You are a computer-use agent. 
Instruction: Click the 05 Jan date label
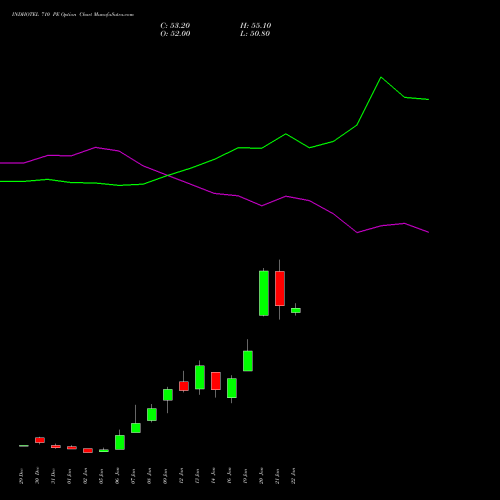[101, 476]
